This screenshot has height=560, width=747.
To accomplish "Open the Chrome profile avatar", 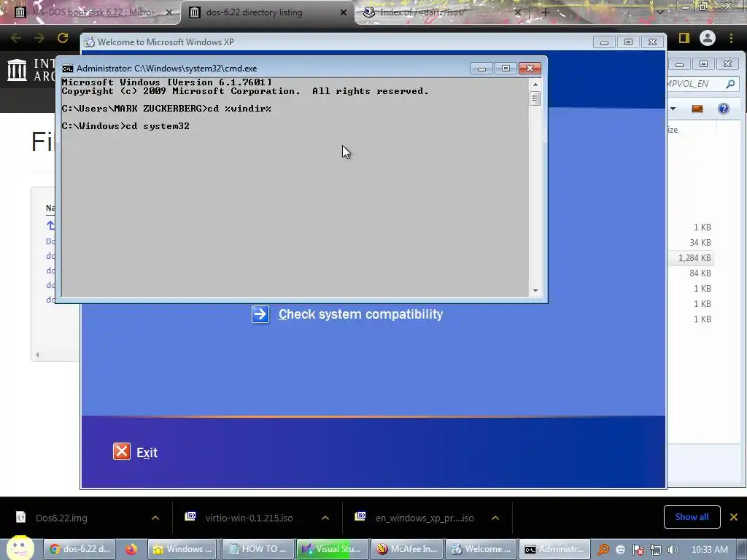I will tap(708, 38).
